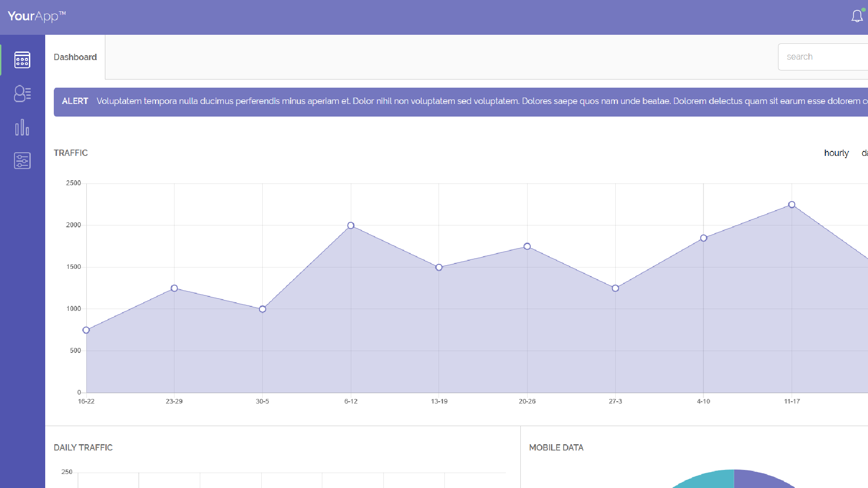Open the bar chart analytics icon
This screenshot has width=868, height=488.
22,127
